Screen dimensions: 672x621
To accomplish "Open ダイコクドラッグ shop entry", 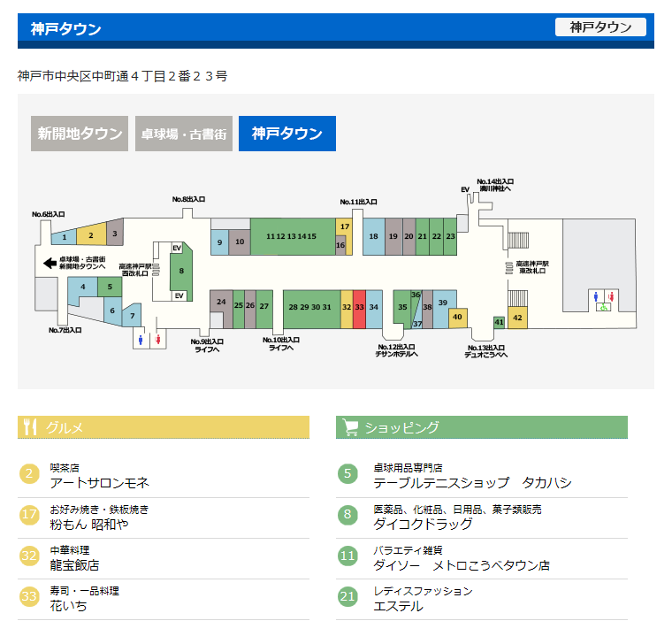I will [x=423, y=524].
